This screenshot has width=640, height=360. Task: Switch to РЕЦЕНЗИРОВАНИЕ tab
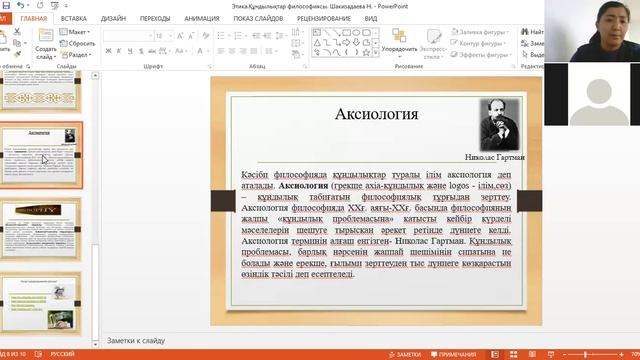(324, 18)
